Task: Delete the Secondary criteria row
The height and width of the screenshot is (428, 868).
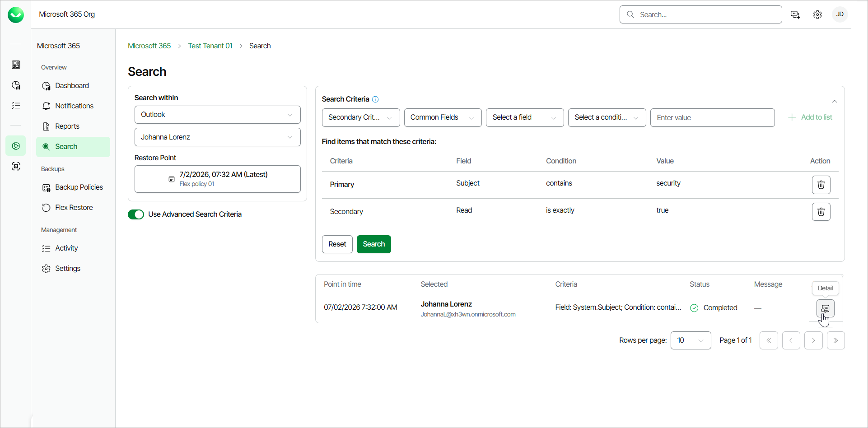Action: [821, 212]
